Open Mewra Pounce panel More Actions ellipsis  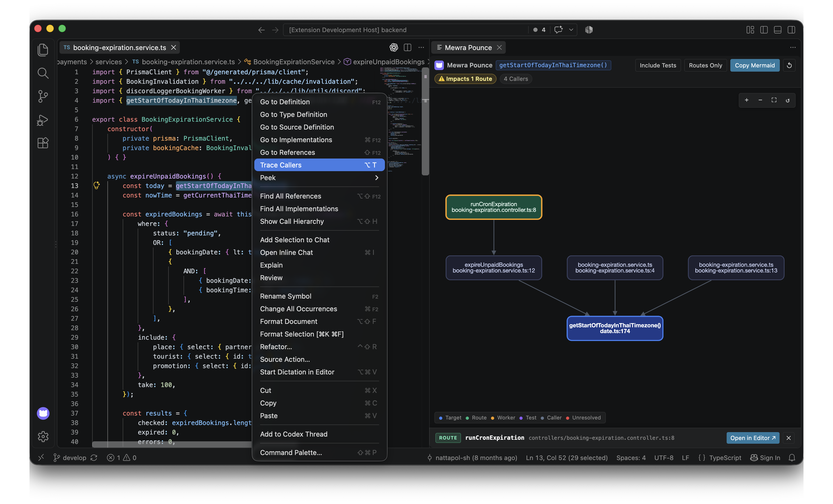point(793,48)
